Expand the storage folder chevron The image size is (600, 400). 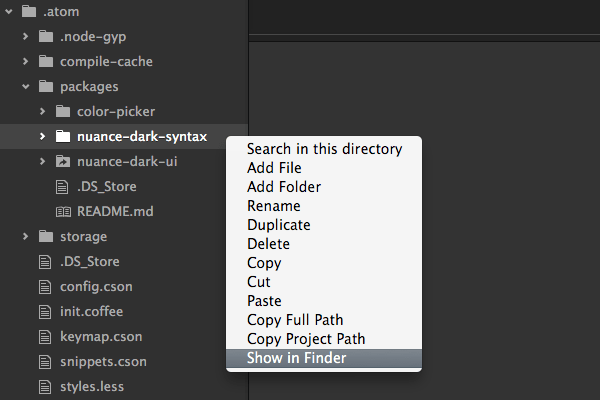point(26,237)
